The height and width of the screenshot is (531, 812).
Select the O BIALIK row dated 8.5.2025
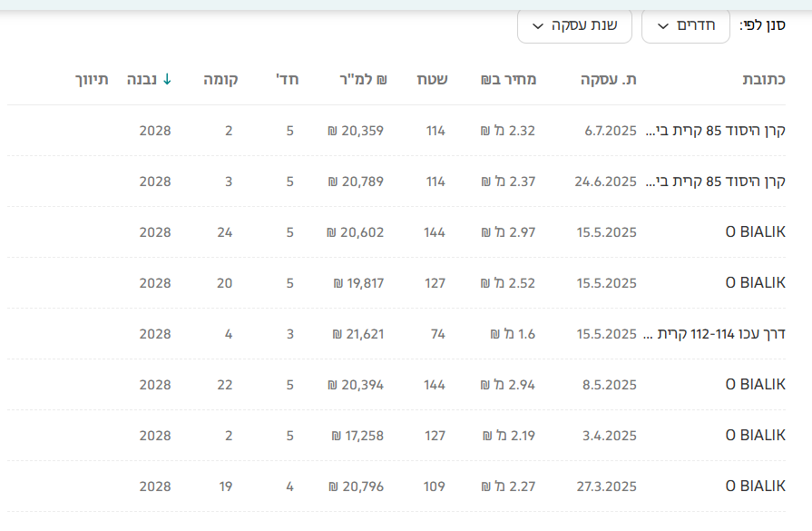(x=755, y=385)
